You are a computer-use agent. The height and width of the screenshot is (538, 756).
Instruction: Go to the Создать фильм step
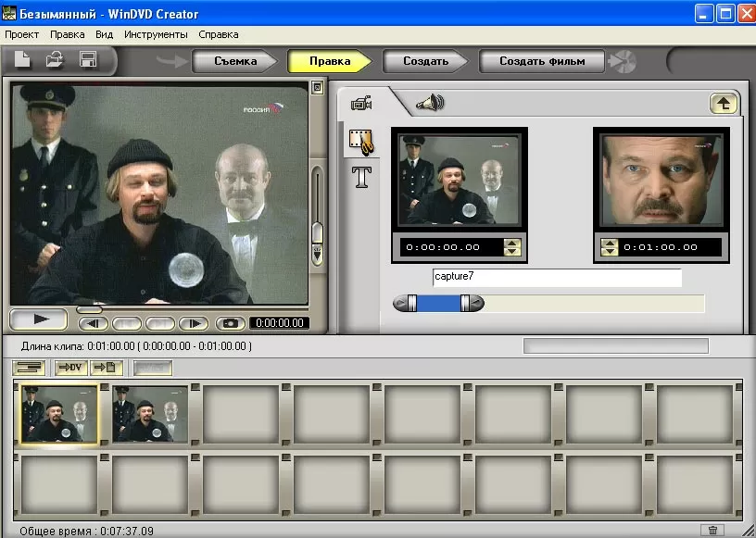[542, 61]
